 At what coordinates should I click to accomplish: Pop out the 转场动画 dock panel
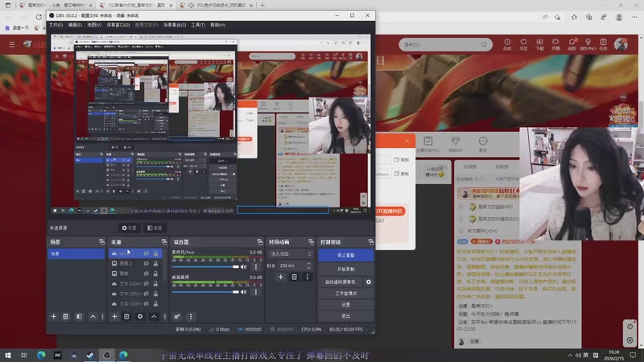pyautogui.click(x=311, y=242)
